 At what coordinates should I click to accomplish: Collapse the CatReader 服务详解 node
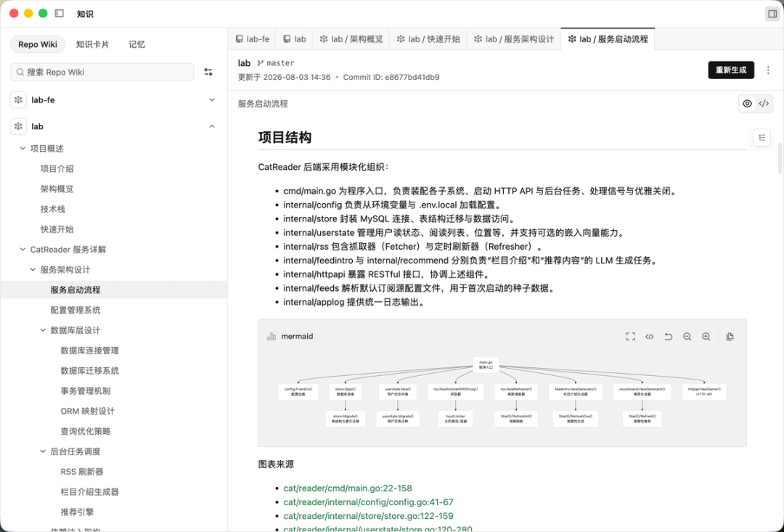[x=23, y=249]
